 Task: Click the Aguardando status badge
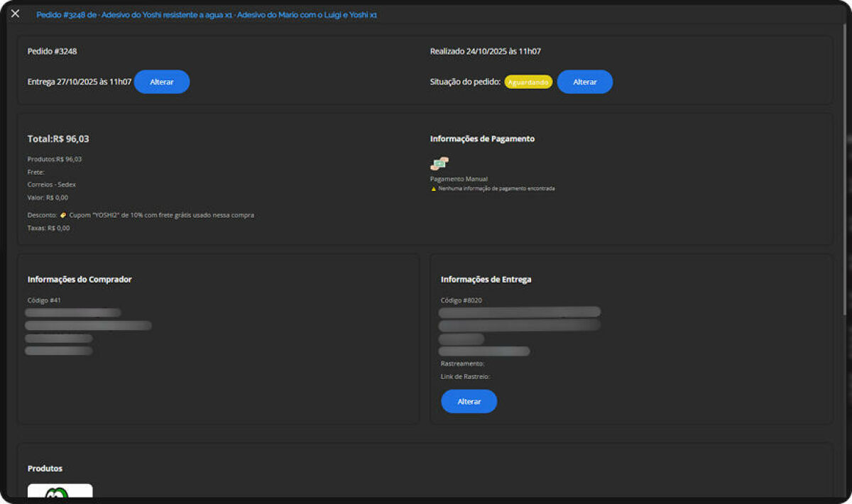tap(528, 82)
